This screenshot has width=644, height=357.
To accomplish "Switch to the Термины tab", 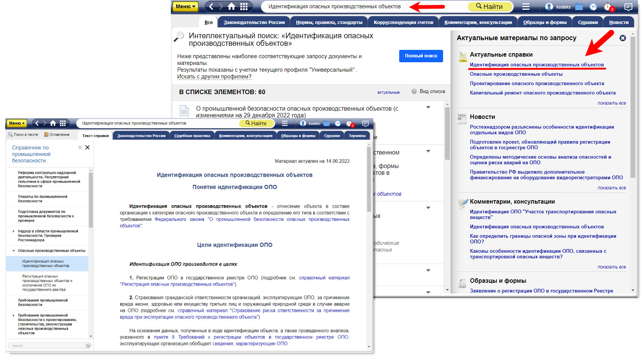I will 357,136.
